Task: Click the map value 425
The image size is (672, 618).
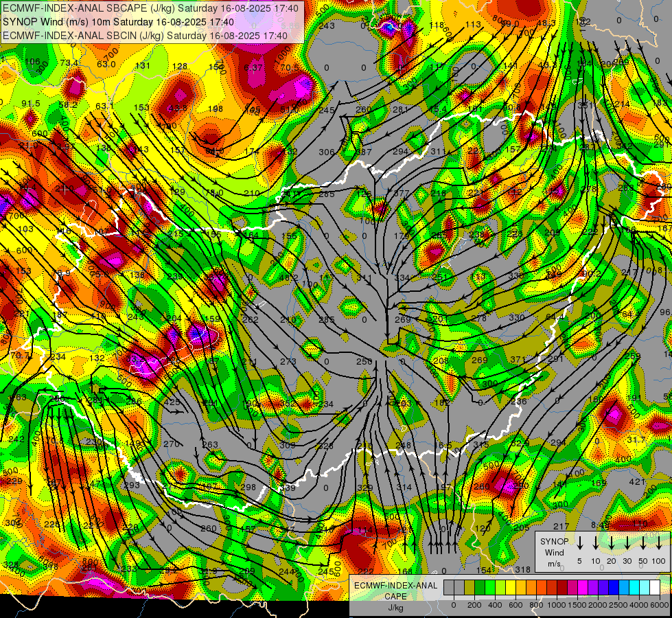Action: pyautogui.click(x=172, y=402)
